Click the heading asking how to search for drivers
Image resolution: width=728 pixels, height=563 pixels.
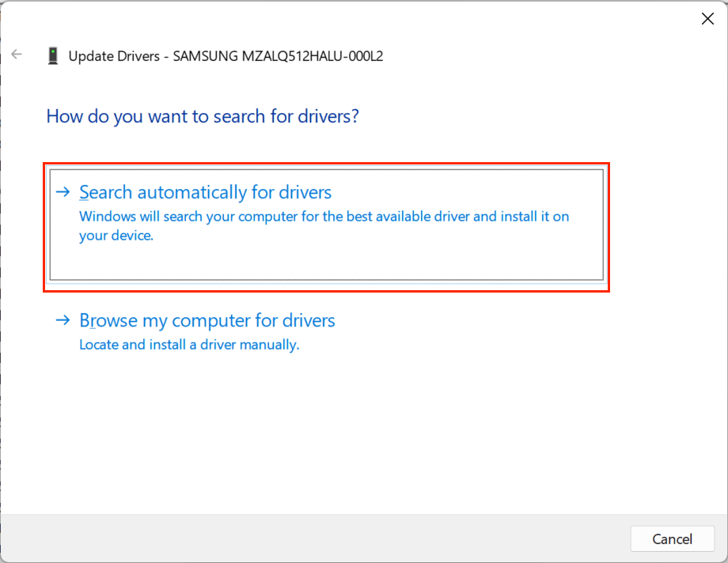click(202, 116)
